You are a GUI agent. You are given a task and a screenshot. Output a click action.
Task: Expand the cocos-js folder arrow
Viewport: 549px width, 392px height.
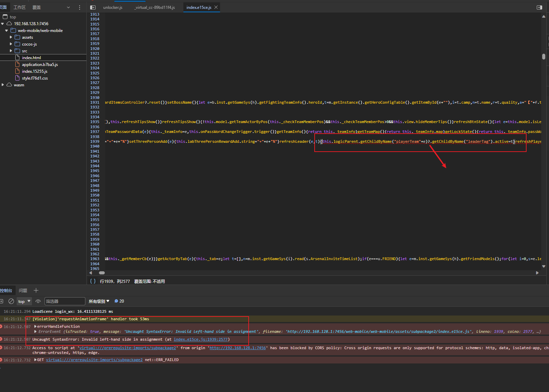pyautogui.click(x=11, y=44)
